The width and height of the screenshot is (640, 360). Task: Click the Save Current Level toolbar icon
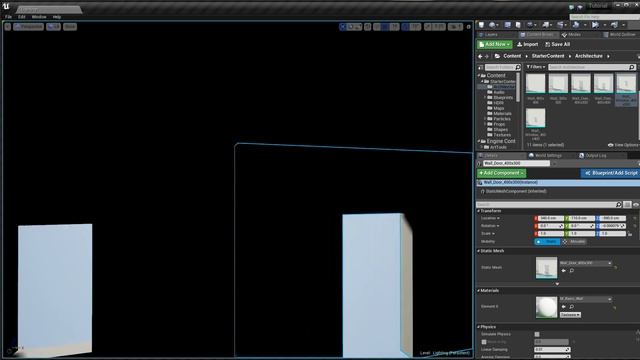click(482, 25)
